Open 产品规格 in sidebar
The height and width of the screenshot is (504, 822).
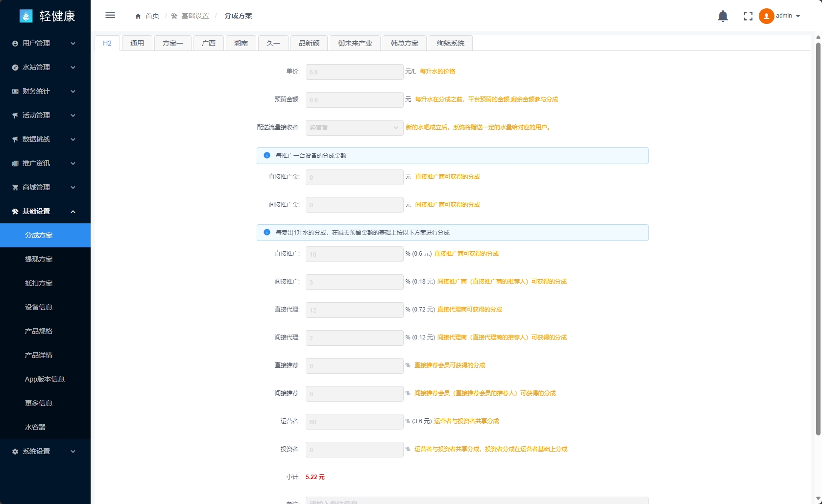click(x=45, y=332)
